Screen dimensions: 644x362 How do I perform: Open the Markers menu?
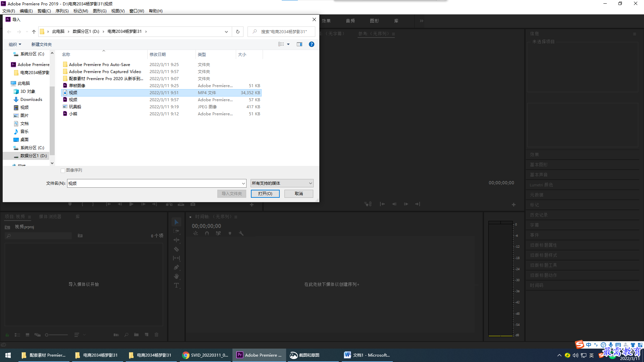coord(81,11)
